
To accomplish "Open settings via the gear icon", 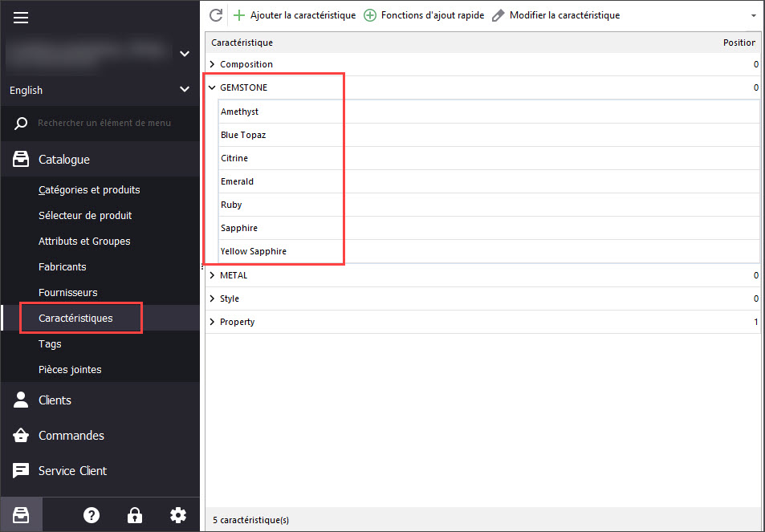I will tap(178, 515).
